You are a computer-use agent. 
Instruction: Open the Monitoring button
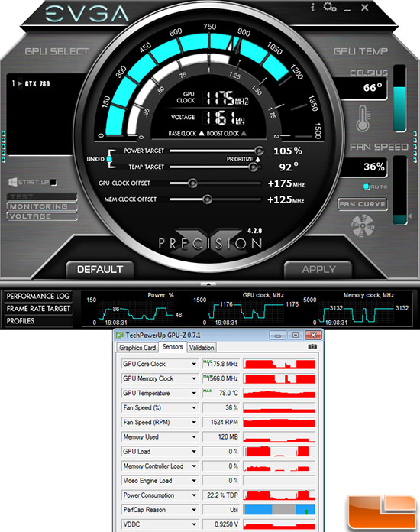tap(42, 206)
